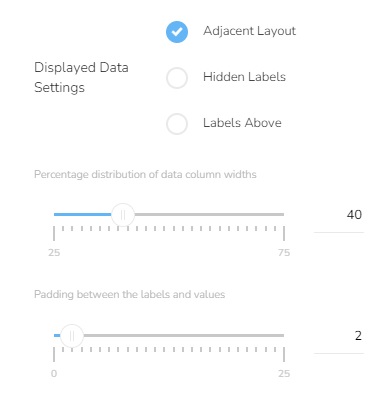Viewport: 390px width, 397px height.
Task: Grab the column width slider handle
Action: tap(123, 215)
